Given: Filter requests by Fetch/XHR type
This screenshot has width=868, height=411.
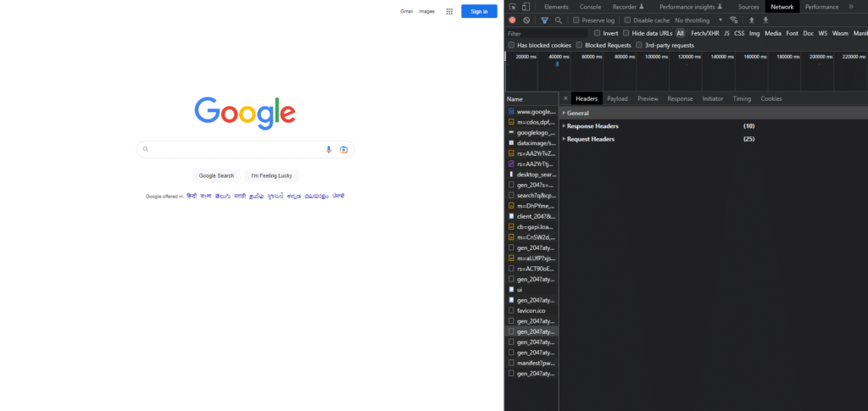Looking at the screenshot, I should coord(704,33).
